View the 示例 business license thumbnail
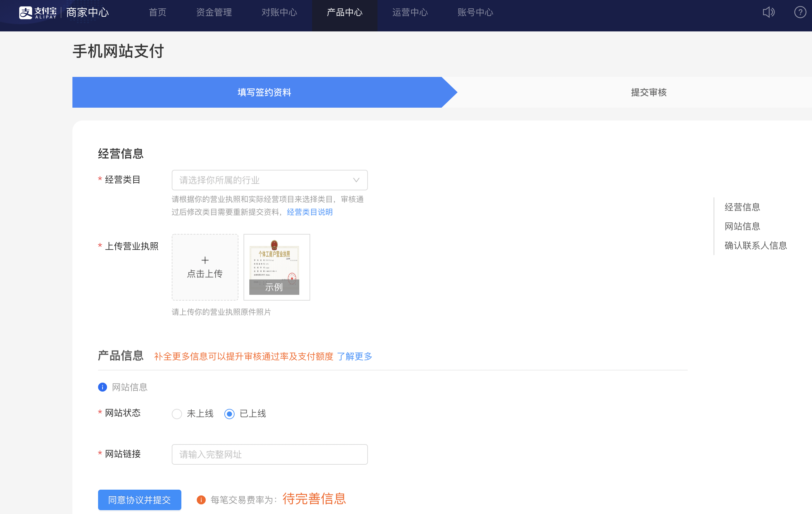Viewport: 812px width, 514px height. (x=277, y=267)
